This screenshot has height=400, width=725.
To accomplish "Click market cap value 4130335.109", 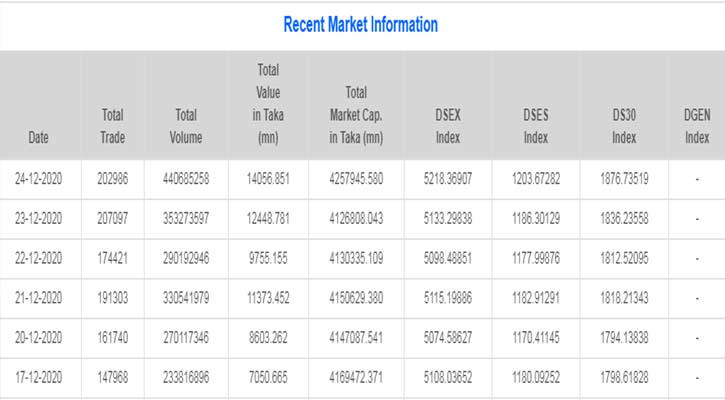I will pyautogui.click(x=356, y=258).
